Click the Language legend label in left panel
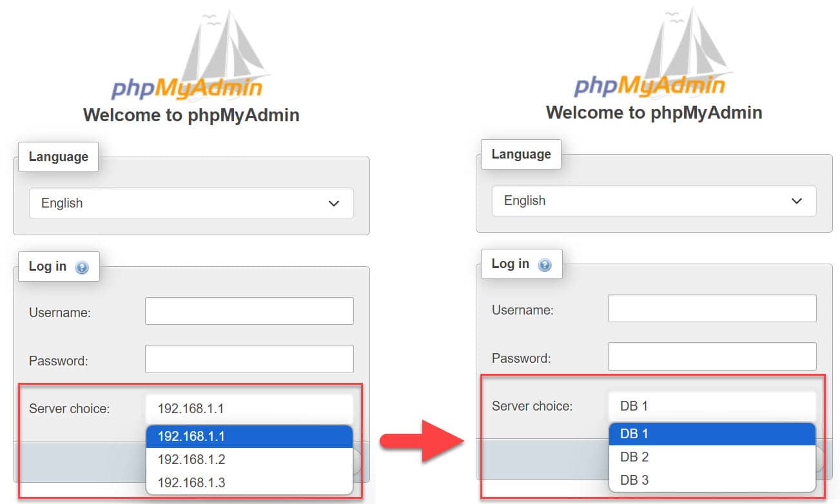Image resolution: width=840 pixels, height=504 pixels. tap(58, 157)
